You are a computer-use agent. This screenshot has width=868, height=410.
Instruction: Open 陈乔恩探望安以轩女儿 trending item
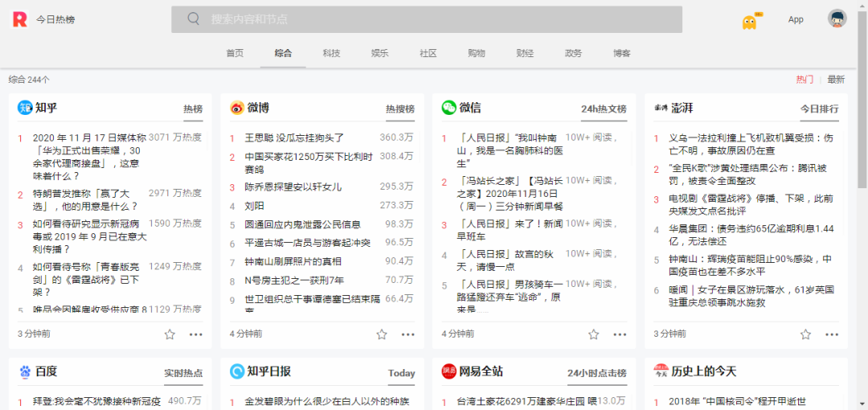point(293,187)
